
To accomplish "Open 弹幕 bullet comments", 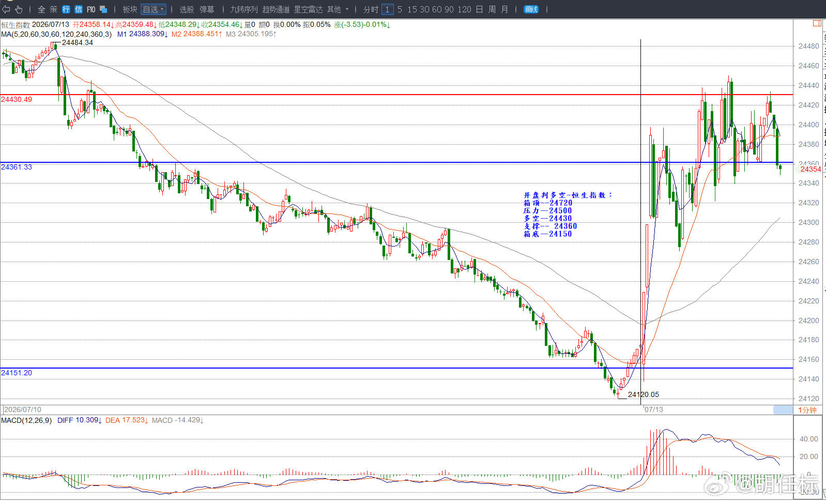I will 207,9.
